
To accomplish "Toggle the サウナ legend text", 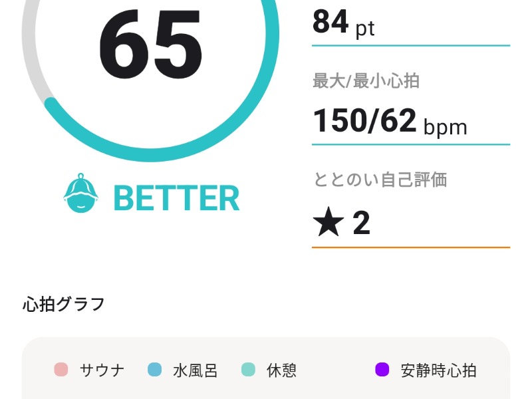I will pos(102,370).
